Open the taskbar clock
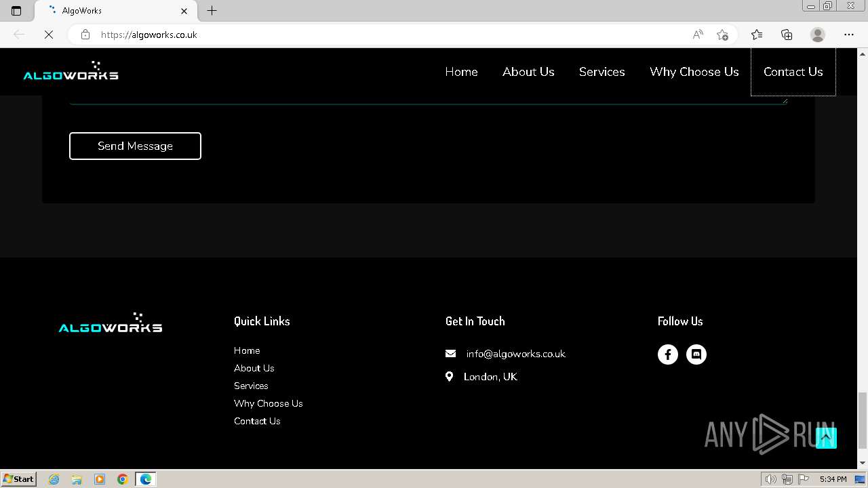 tap(833, 479)
